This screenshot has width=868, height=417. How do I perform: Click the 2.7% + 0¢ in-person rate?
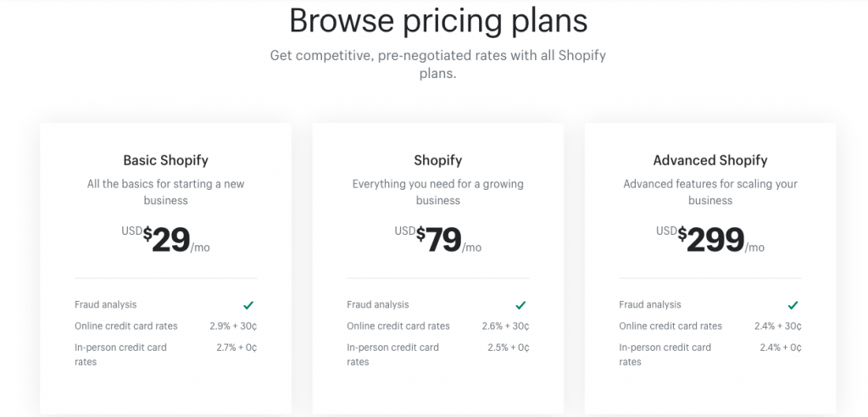point(236,347)
